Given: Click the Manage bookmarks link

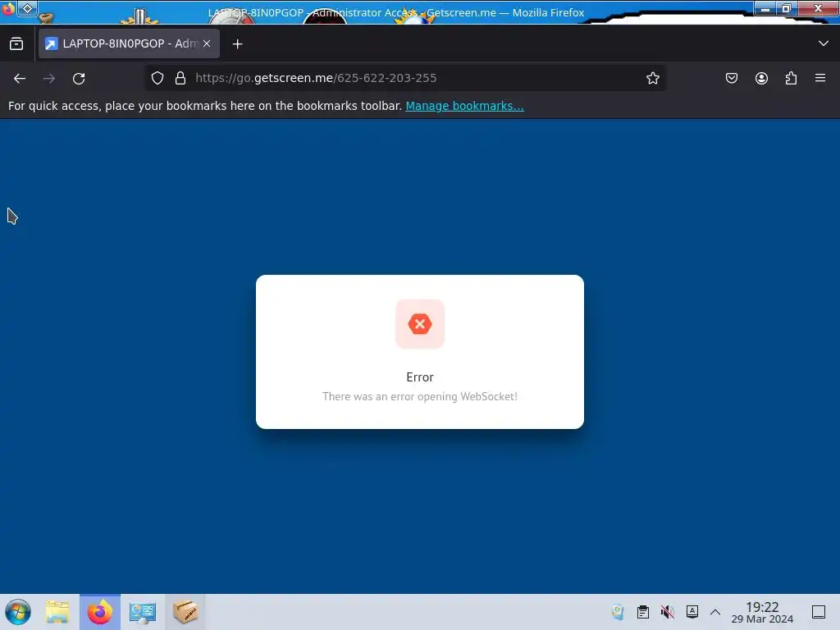Looking at the screenshot, I should click(464, 106).
